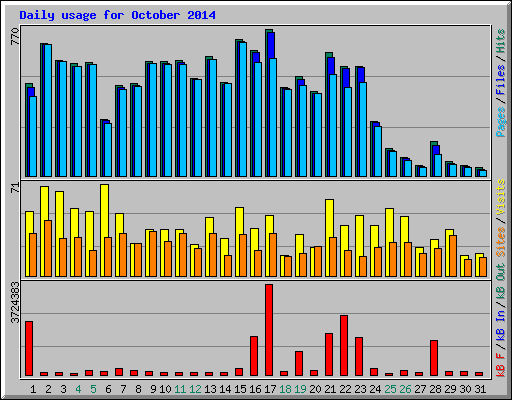Screen dimensions: 512x400
Task: Click the day 17 label
Action: point(270,389)
